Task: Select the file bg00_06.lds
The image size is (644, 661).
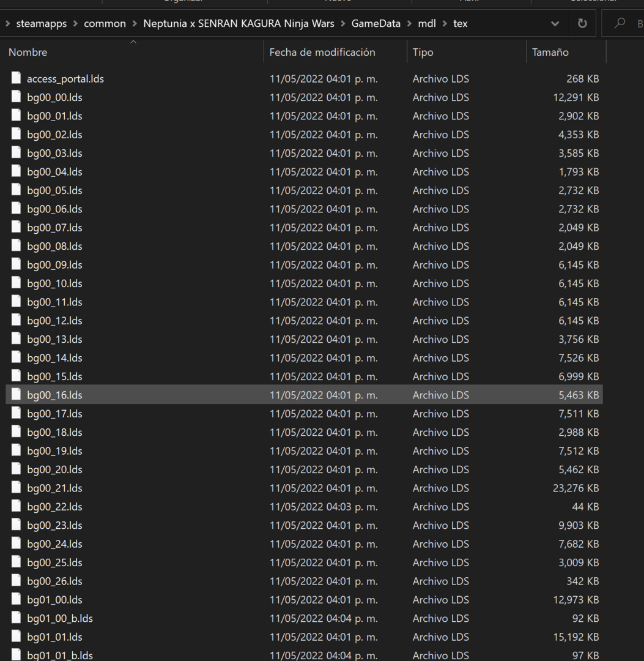Action: (x=54, y=209)
